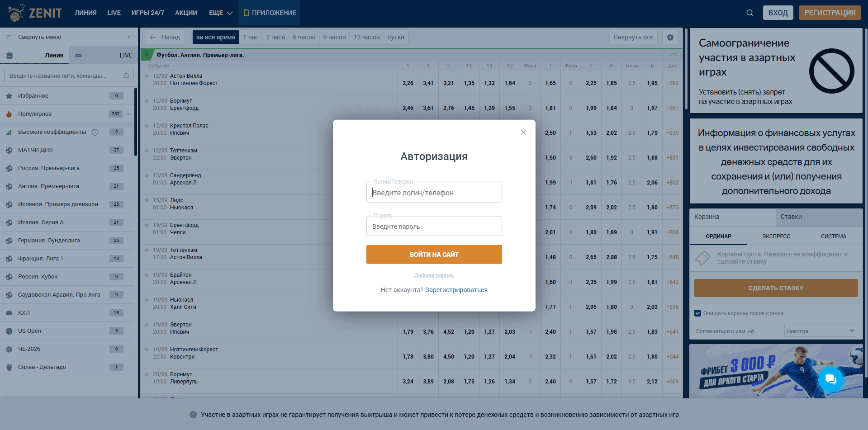The width and height of the screenshot is (868, 430).
Task: Click the self-exclusion prohibition sign icon
Action: 831,71
